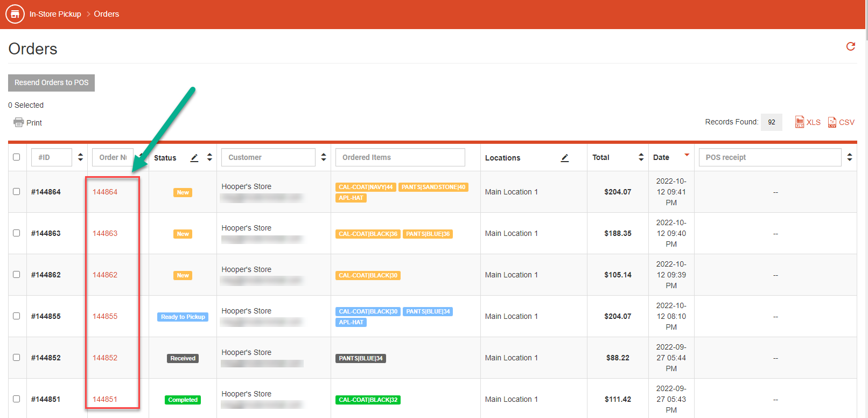Open order number 144851 link
The height and width of the screenshot is (418, 868).
[x=105, y=399]
